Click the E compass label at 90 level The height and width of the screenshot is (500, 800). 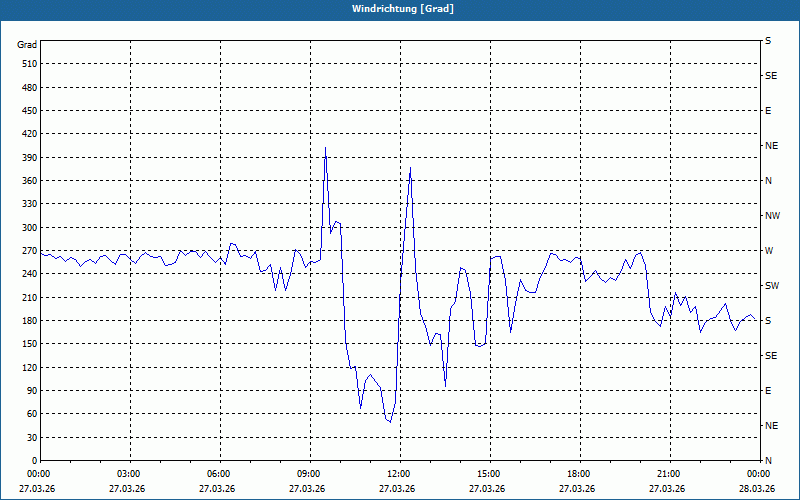768,391
